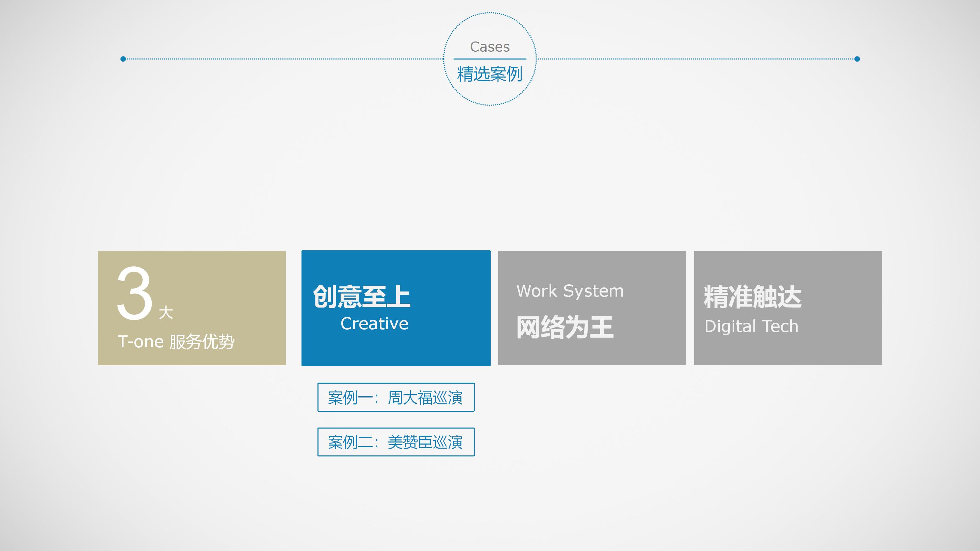Click the Work System heading text
Viewport: 980px width, 551px height.
(570, 291)
